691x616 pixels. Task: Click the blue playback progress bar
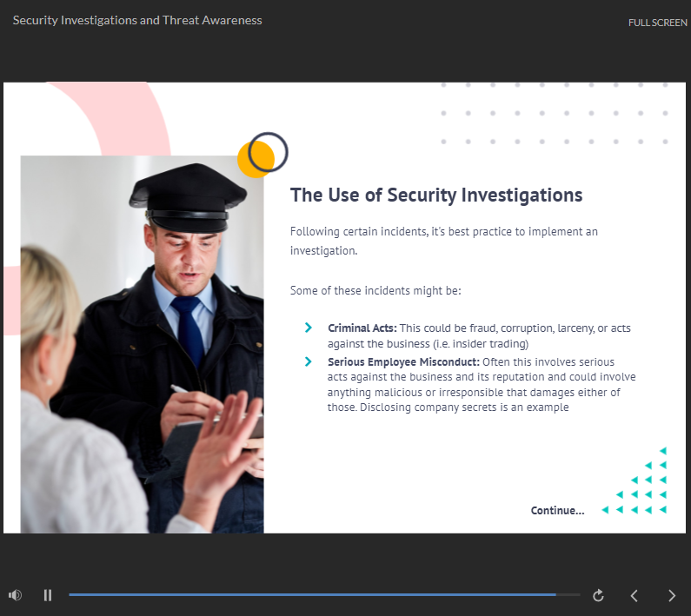tap(313, 594)
